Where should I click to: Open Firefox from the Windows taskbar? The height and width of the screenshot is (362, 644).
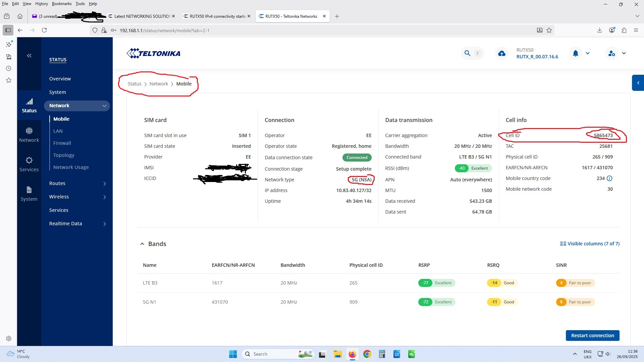tap(352, 354)
